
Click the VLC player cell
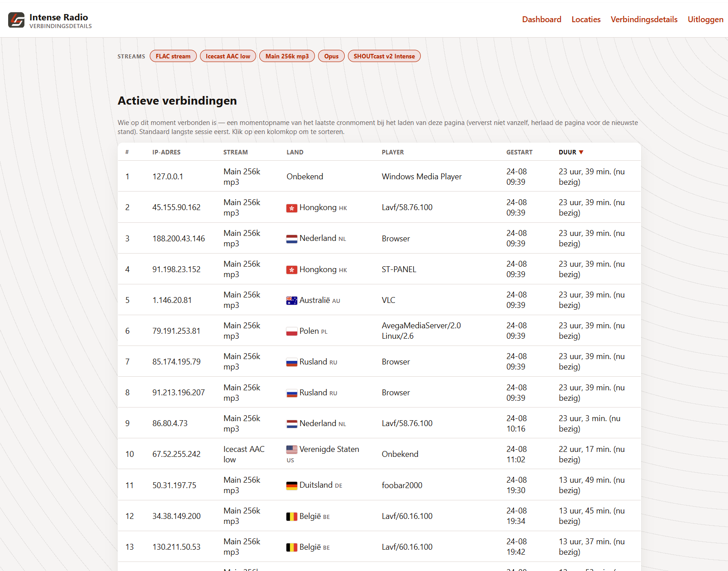(389, 300)
